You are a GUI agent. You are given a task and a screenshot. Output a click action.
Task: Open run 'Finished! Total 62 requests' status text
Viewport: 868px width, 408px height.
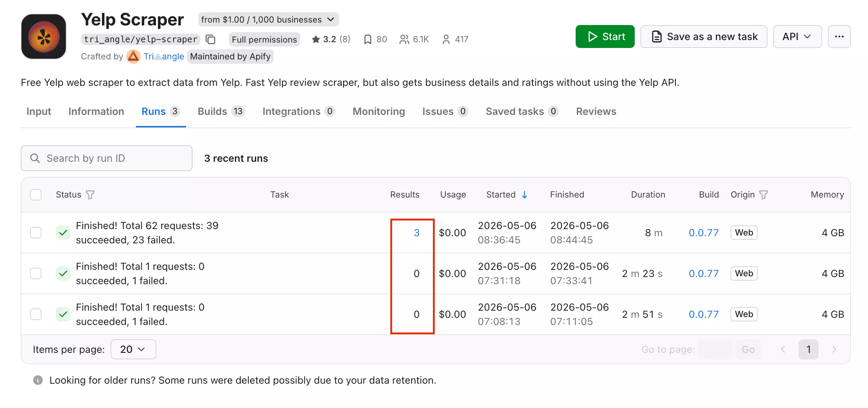click(x=147, y=233)
